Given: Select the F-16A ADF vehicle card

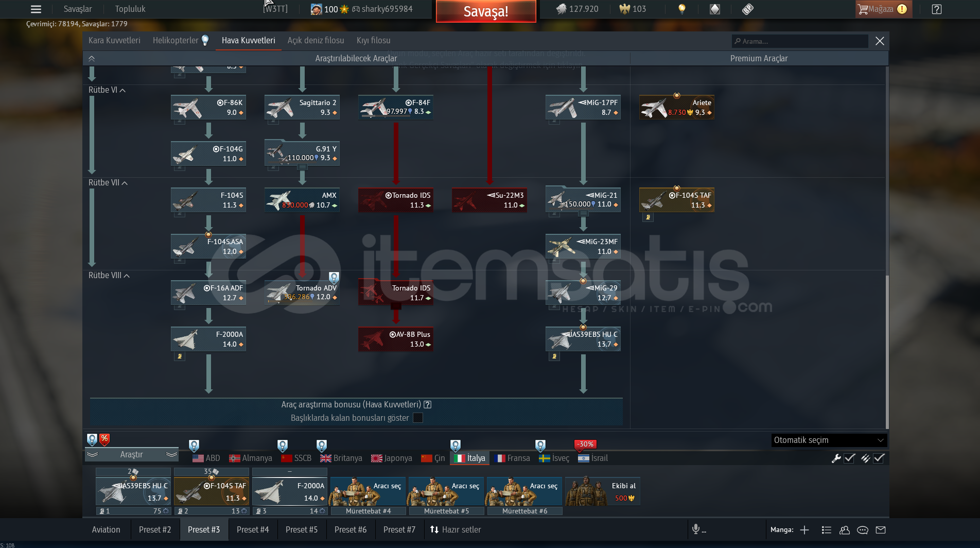Looking at the screenshot, I should (x=208, y=293).
